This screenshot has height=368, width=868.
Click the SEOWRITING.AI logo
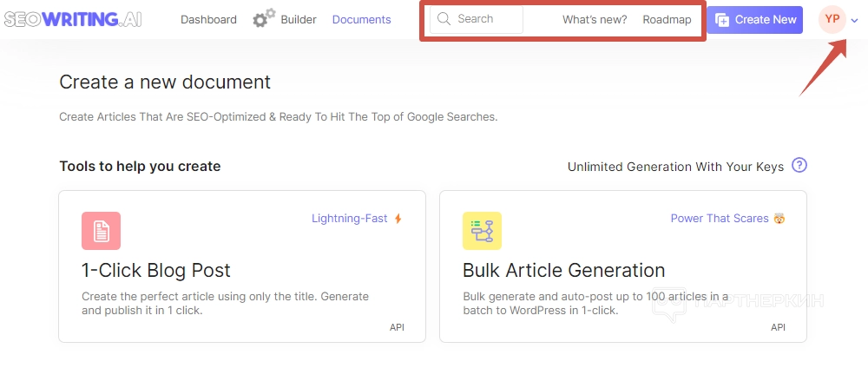tap(72, 19)
